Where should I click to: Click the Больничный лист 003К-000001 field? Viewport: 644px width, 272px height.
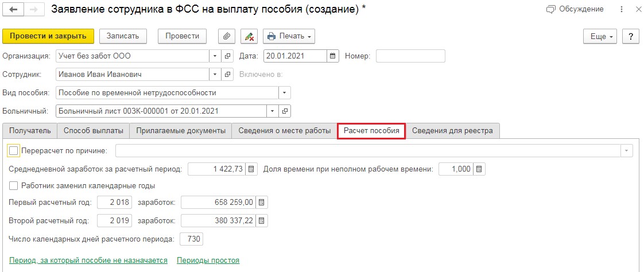coord(162,111)
